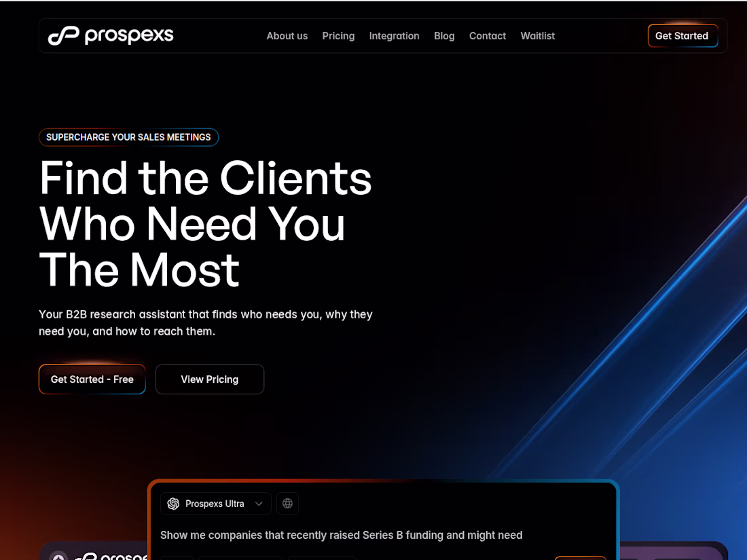Click the Series B funding prompt text field
The width and height of the screenshot is (747, 560).
(341, 536)
